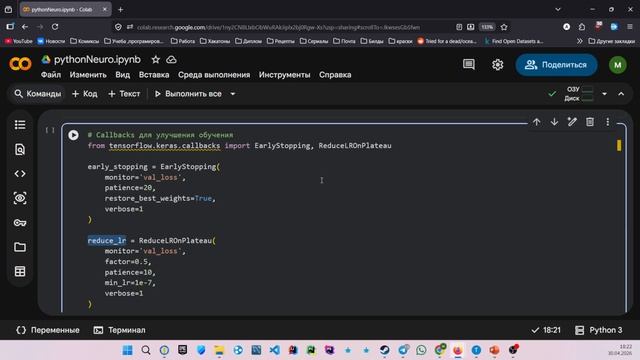Open Colab settings gear
This screenshot has width=640, height=360.
[497, 64]
